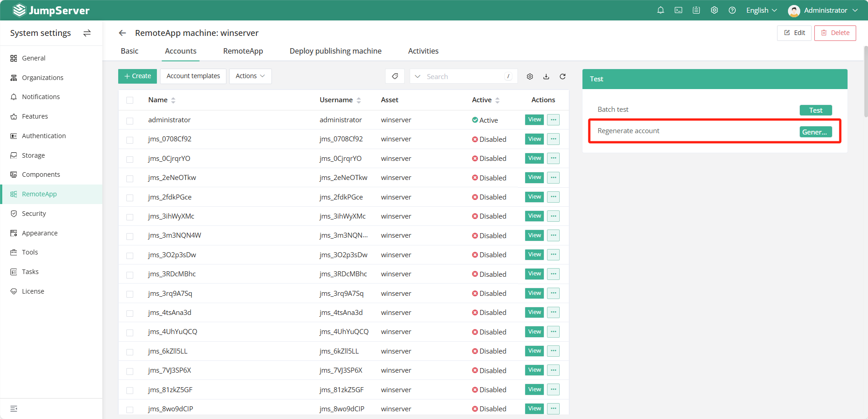This screenshot has height=419, width=868.
Task: Focus the Search input field
Action: 464,76
